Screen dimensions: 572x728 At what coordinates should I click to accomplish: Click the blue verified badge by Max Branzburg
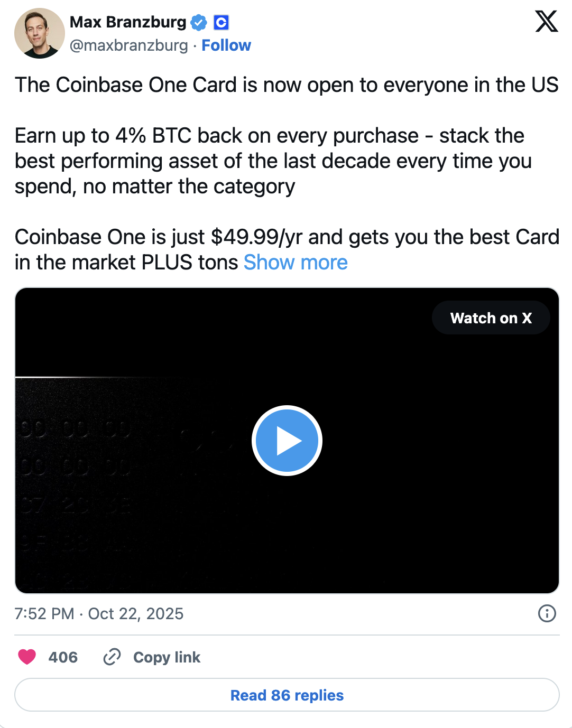tap(198, 22)
